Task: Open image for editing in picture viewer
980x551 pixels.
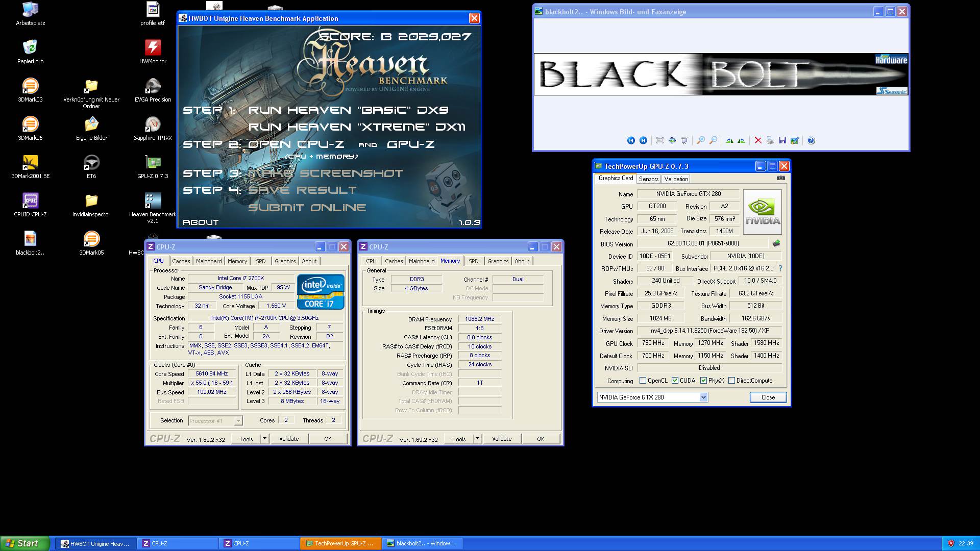Action: click(794, 140)
